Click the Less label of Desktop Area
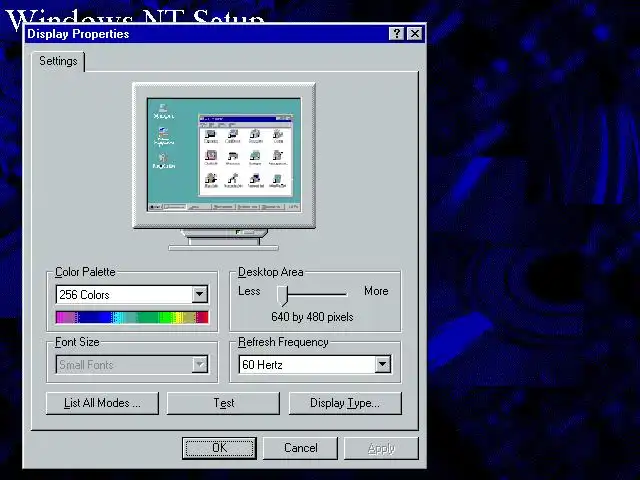 (x=249, y=291)
